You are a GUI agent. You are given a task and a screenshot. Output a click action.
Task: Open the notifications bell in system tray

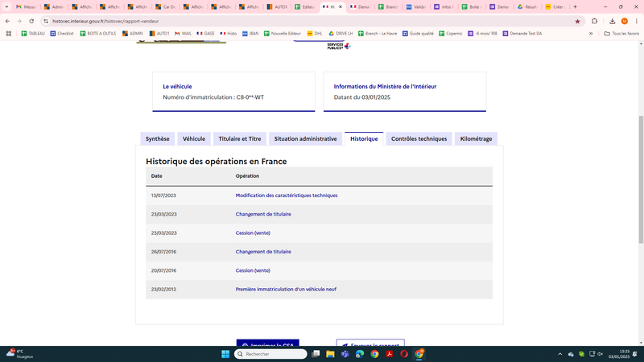click(635, 354)
